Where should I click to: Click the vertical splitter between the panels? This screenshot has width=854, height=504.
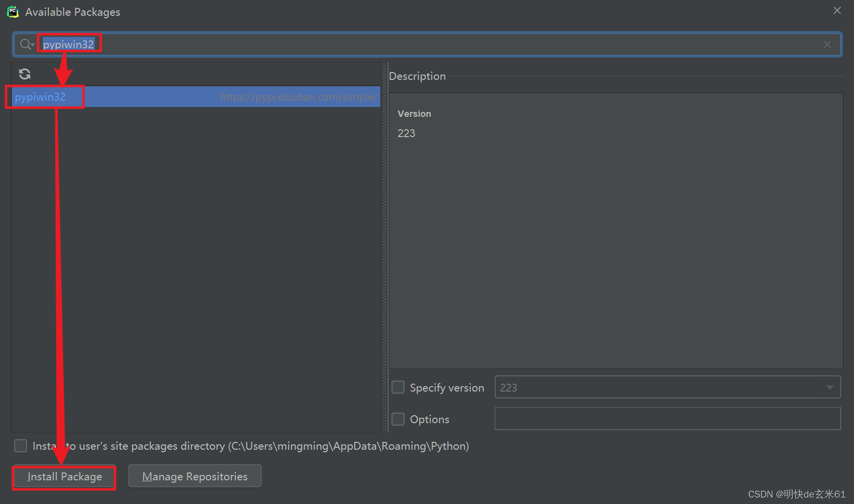[385, 247]
